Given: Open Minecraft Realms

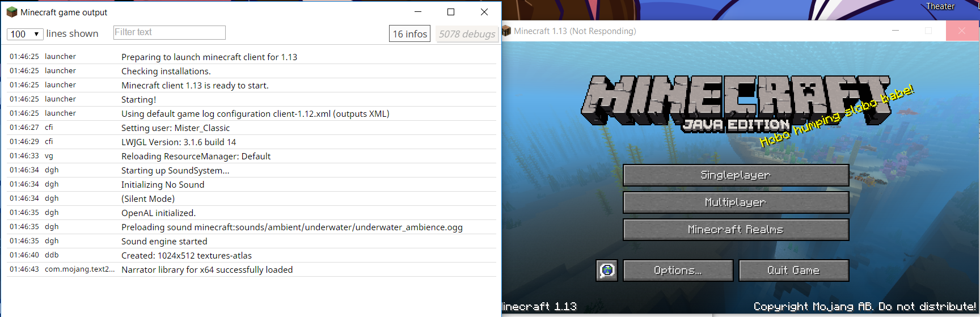Looking at the screenshot, I should (736, 230).
